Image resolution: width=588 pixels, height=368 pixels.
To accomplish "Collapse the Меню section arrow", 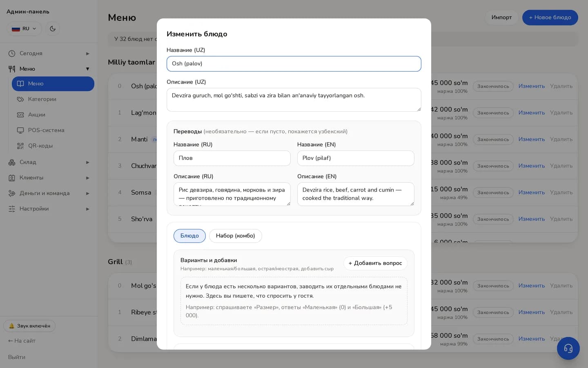I will tap(87, 69).
